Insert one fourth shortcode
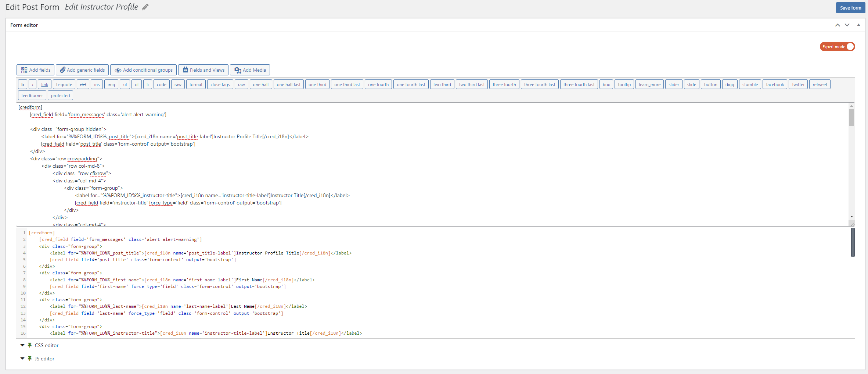The width and height of the screenshot is (868, 374). pos(378,85)
